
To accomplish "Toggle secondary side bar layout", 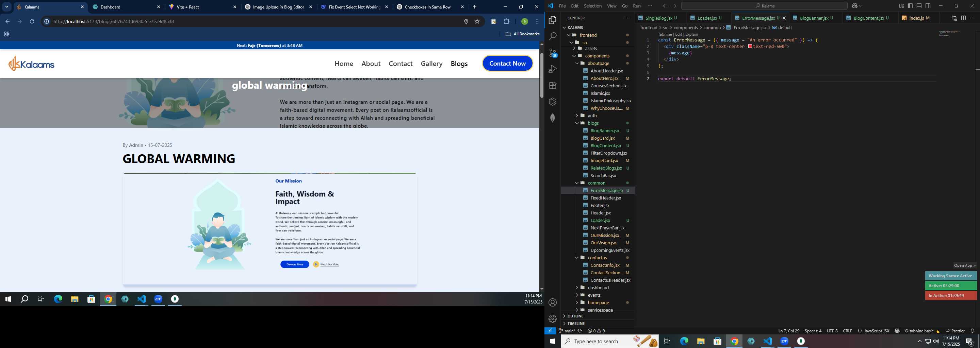I will click(x=928, y=6).
